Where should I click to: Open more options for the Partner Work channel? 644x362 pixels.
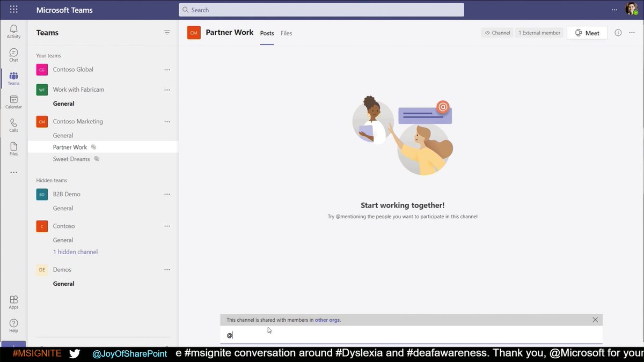pyautogui.click(x=167, y=146)
